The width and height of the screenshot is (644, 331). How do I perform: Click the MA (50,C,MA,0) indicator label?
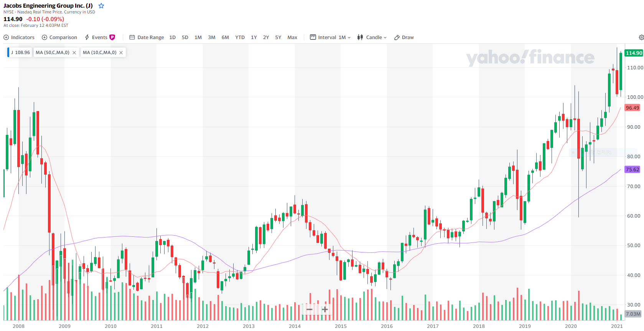(x=53, y=52)
